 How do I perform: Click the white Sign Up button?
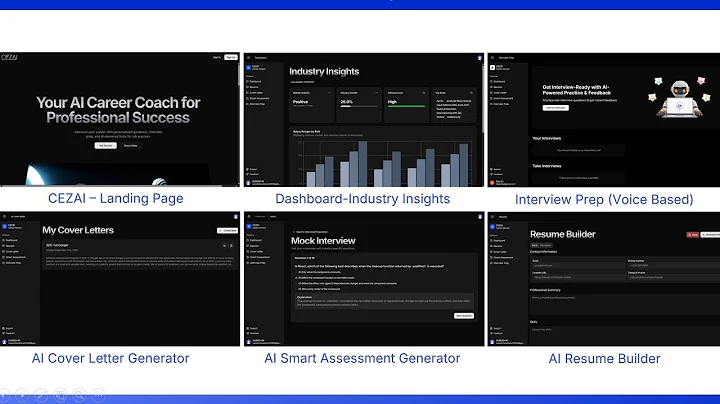click(231, 57)
